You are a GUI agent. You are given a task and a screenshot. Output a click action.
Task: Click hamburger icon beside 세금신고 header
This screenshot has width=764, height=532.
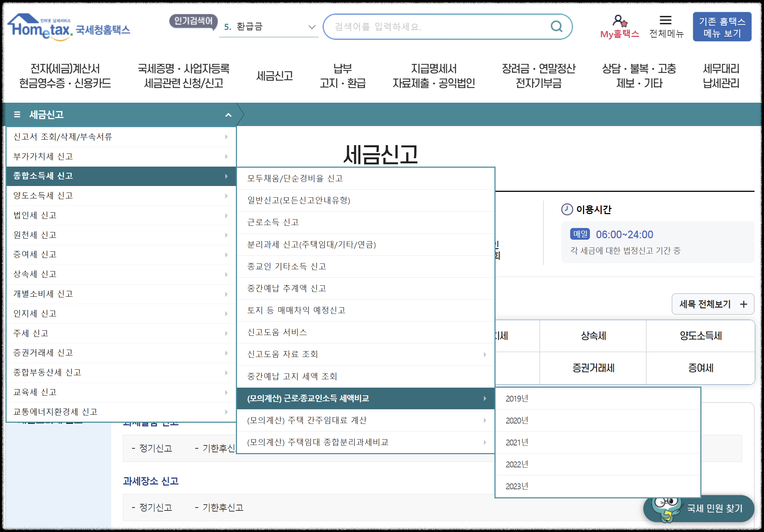tap(17, 115)
